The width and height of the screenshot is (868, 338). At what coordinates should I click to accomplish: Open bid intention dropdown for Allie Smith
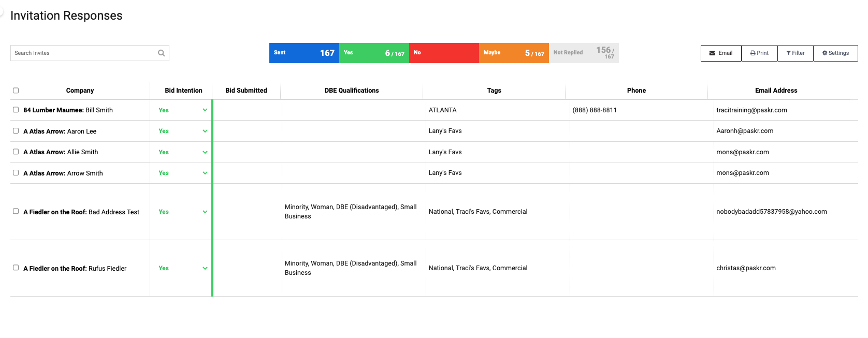pyautogui.click(x=205, y=152)
